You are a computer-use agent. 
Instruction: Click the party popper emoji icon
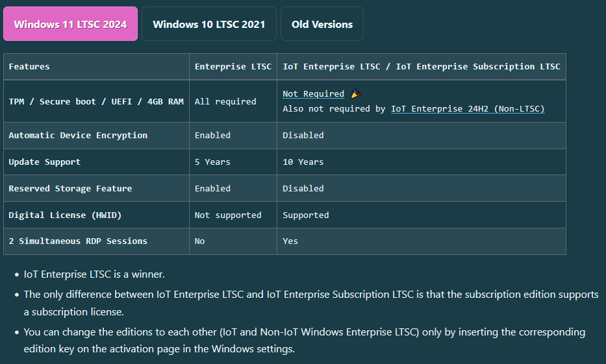point(355,93)
